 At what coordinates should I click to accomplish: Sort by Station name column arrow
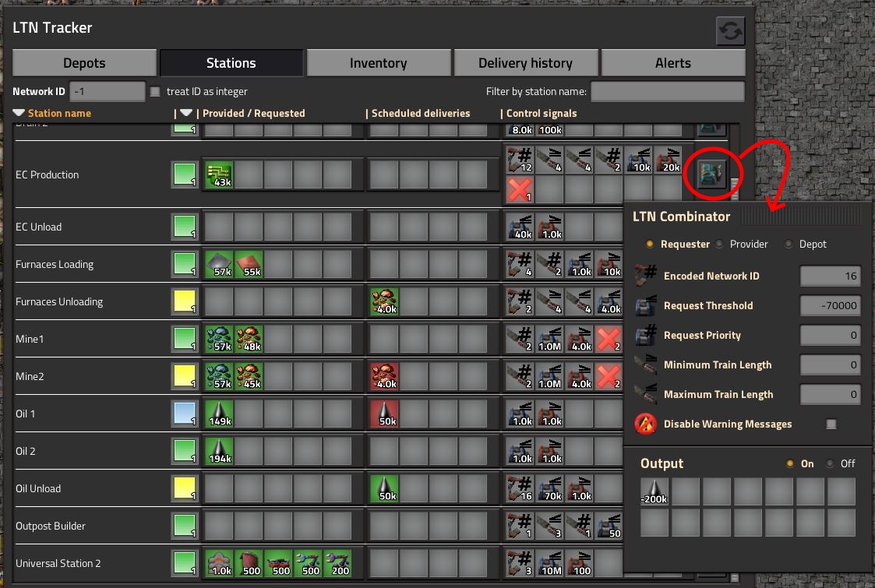click(x=19, y=113)
